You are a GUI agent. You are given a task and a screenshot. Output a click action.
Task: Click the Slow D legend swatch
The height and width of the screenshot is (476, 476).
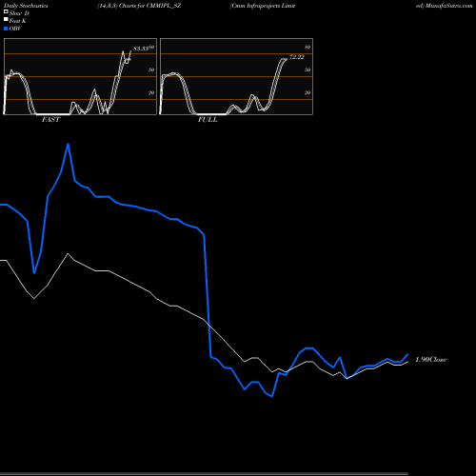[x=6, y=11]
